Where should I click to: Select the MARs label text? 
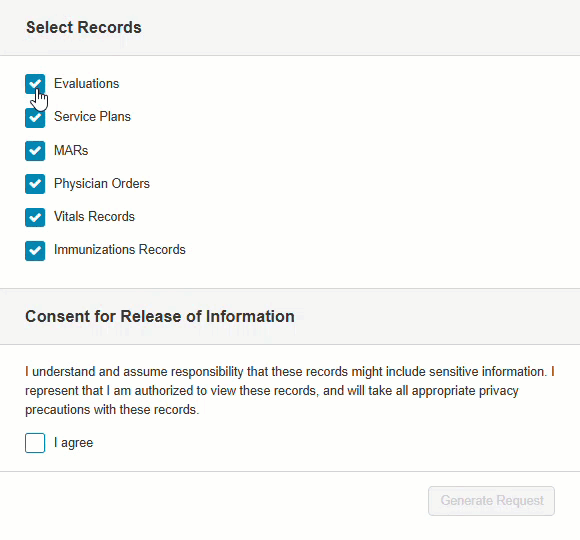pos(71,151)
